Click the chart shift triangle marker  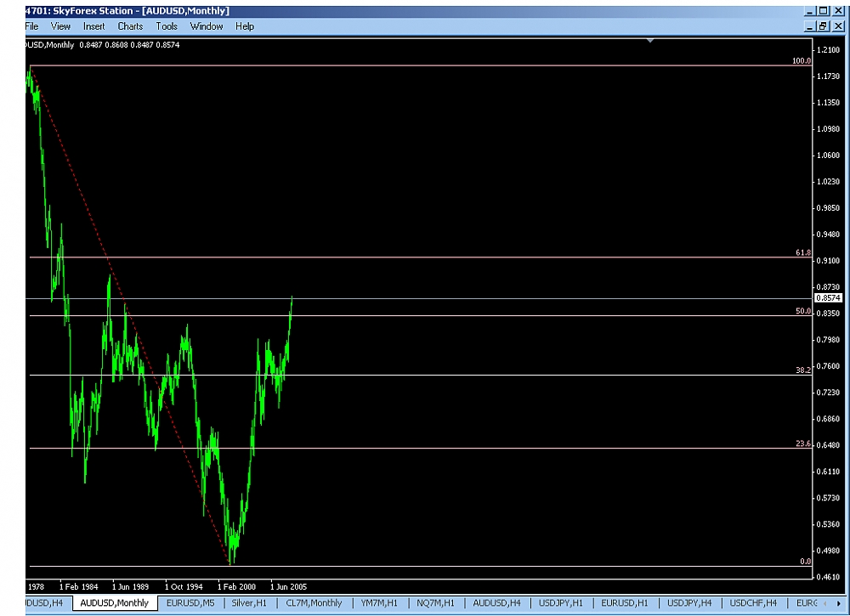point(650,40)
